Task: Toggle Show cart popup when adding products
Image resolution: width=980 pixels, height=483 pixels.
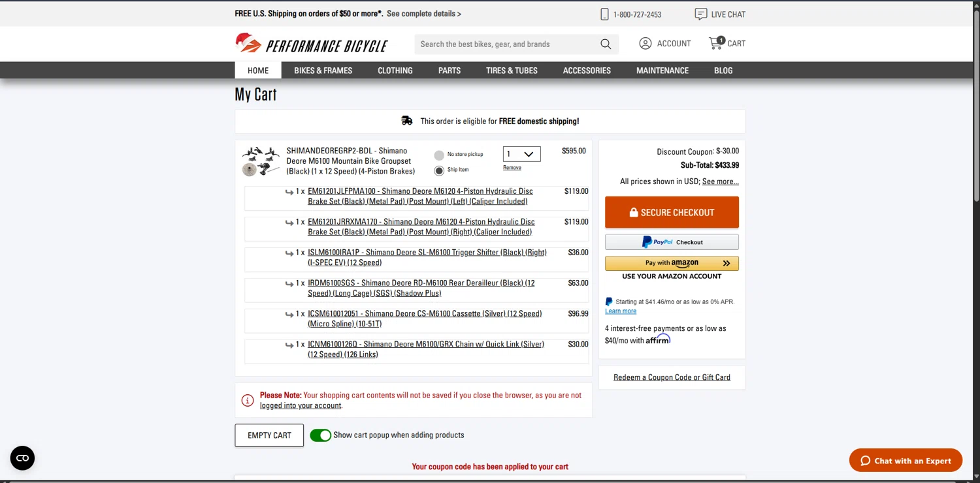Action: [x=321, y=435]
